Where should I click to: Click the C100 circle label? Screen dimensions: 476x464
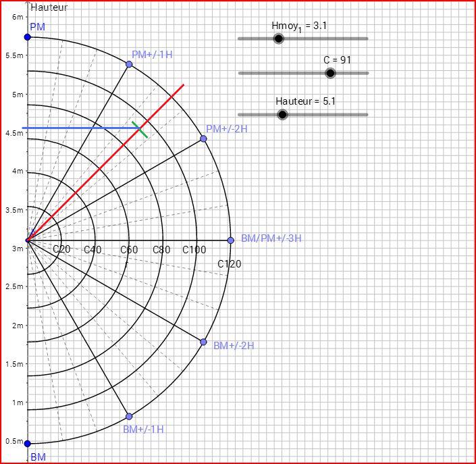click(x=194, y=250)
